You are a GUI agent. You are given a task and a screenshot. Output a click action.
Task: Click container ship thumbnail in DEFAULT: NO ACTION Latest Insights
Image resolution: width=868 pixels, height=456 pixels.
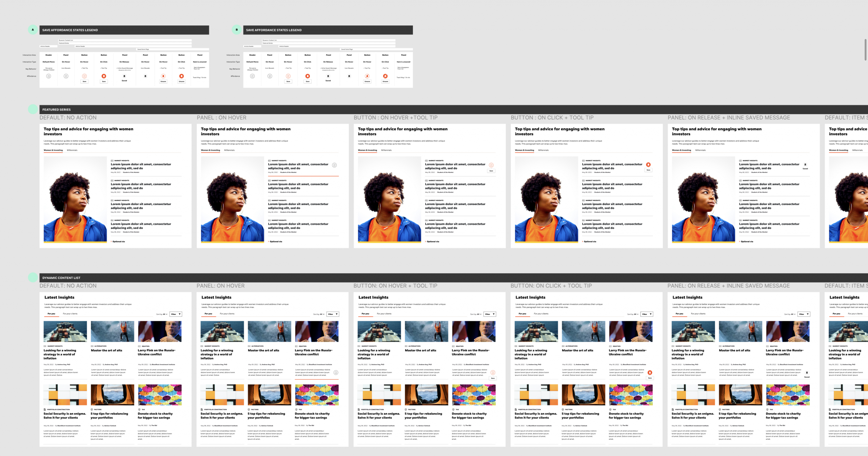(65, 331)
